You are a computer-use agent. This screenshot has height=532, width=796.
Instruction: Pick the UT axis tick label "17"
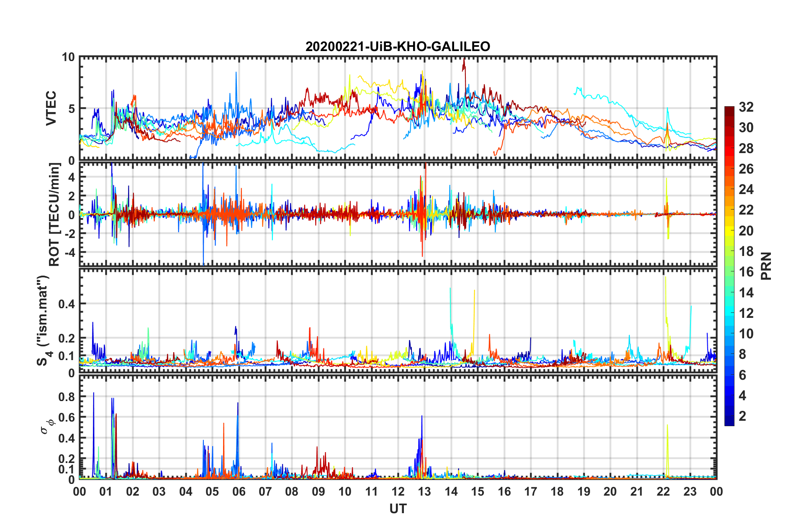[x=531, y=491]
